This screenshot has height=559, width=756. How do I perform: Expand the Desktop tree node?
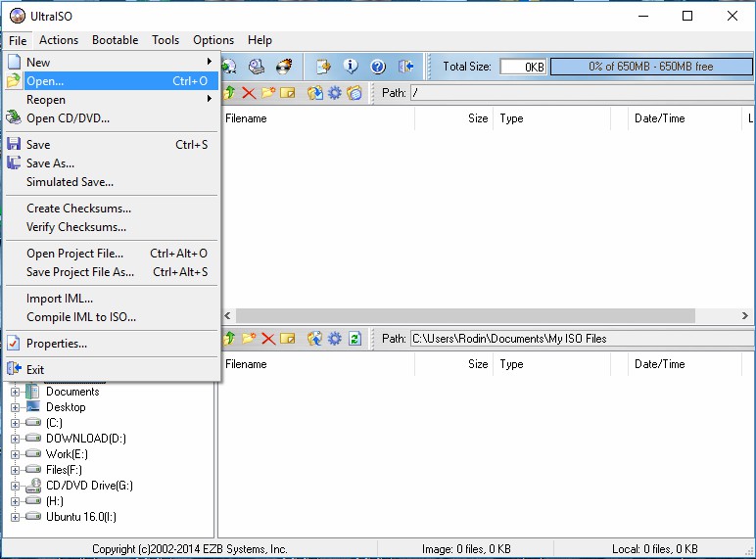click(15, 407)
